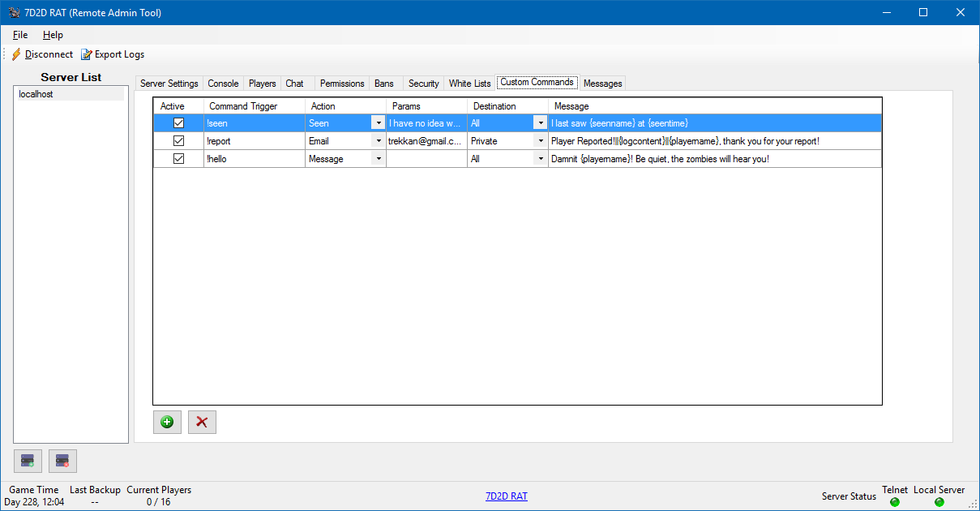Select localhost in the Server List
The width and height of the screenshot is (980, 511).
coord(36,94)
